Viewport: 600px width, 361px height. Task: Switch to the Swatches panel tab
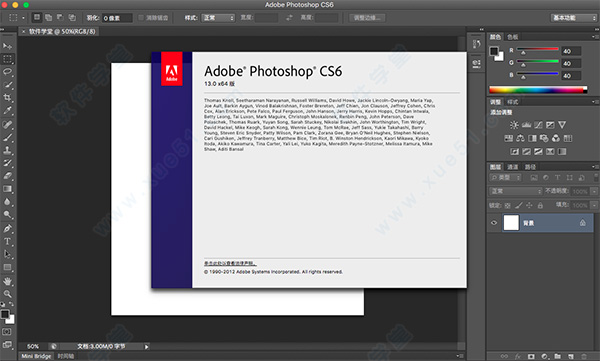[512, 37]
